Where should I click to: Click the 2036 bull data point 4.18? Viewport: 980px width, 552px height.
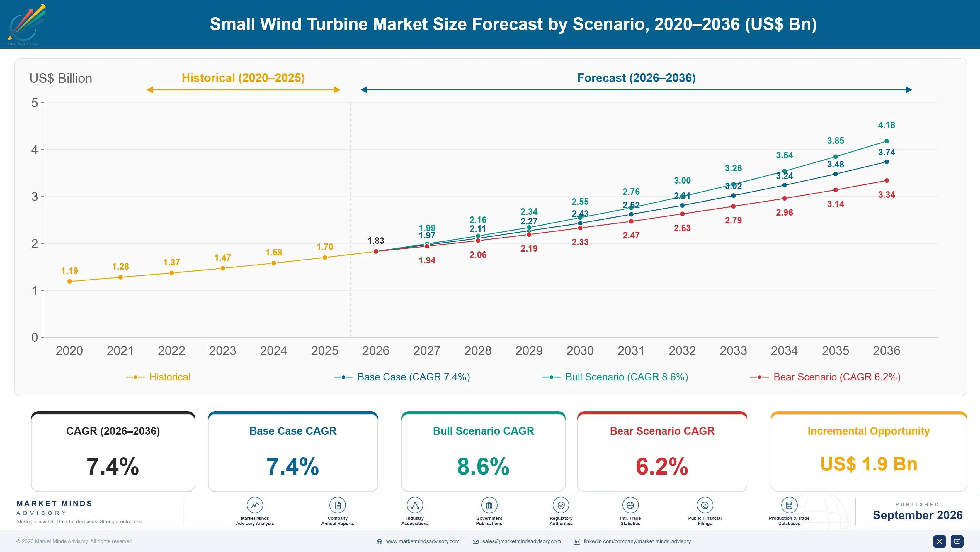click(x=887, y=141)
